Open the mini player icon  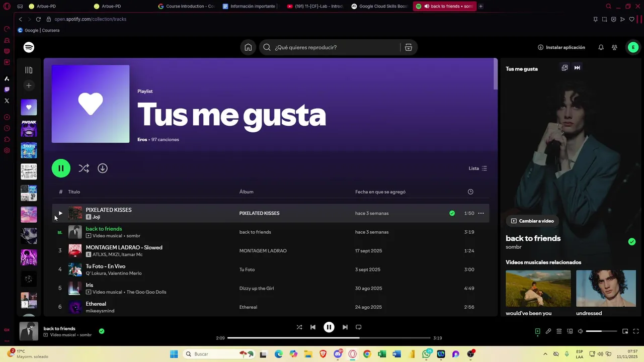[625, 331]
